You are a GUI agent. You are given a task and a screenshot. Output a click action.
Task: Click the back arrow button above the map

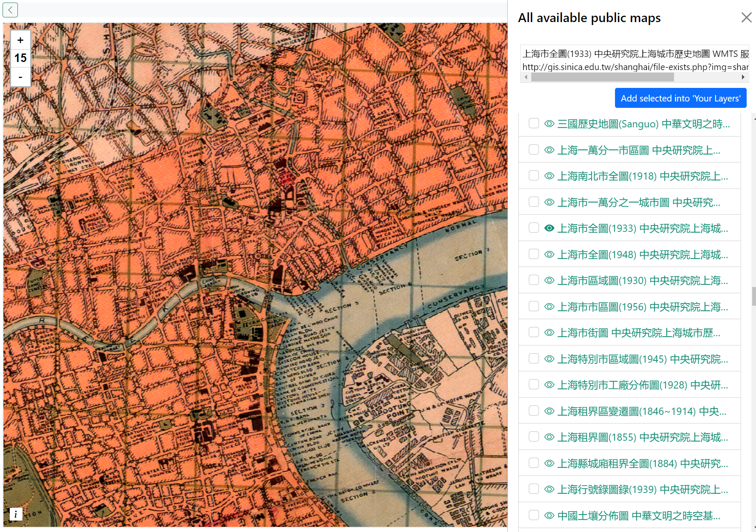pos(10,10)
